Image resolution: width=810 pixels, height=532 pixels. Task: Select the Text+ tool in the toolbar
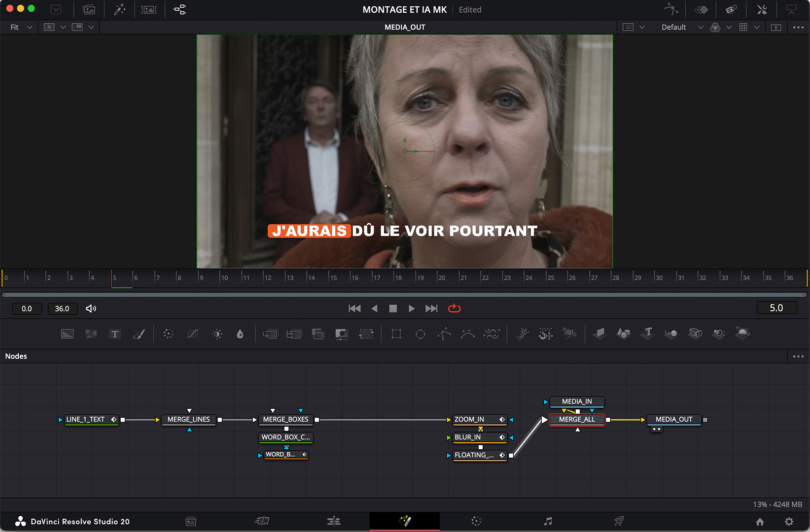pos(114,334)
